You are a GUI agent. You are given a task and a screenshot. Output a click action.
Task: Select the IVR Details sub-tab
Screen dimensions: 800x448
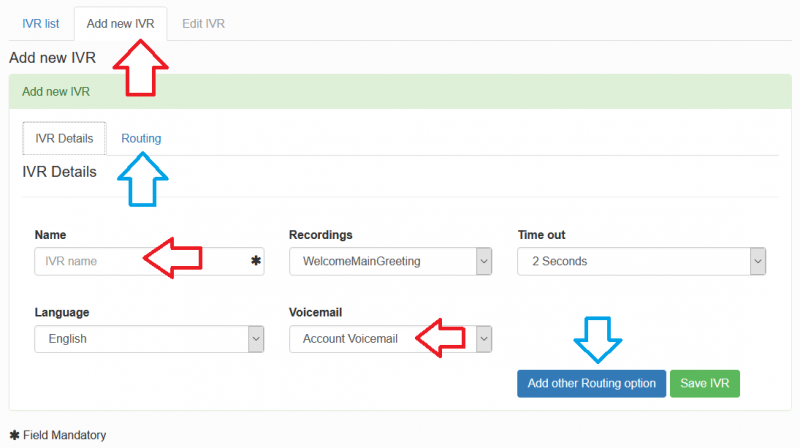point(64,138)
